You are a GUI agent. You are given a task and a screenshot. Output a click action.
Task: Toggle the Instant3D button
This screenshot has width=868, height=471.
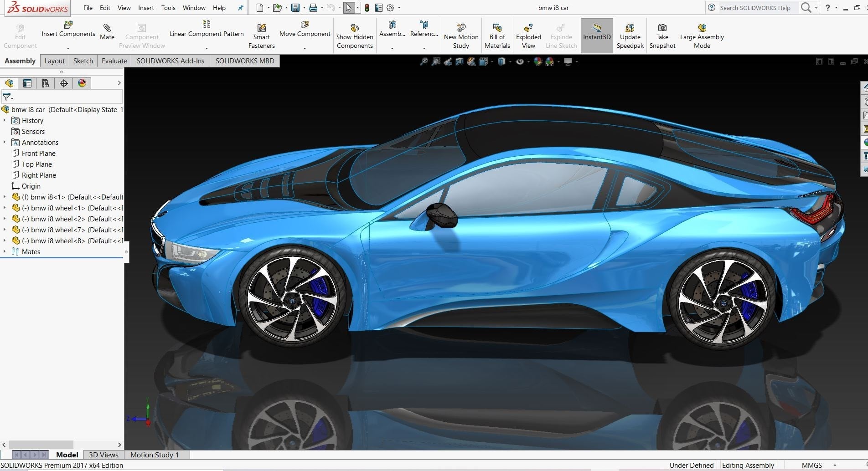pos(597,36)
